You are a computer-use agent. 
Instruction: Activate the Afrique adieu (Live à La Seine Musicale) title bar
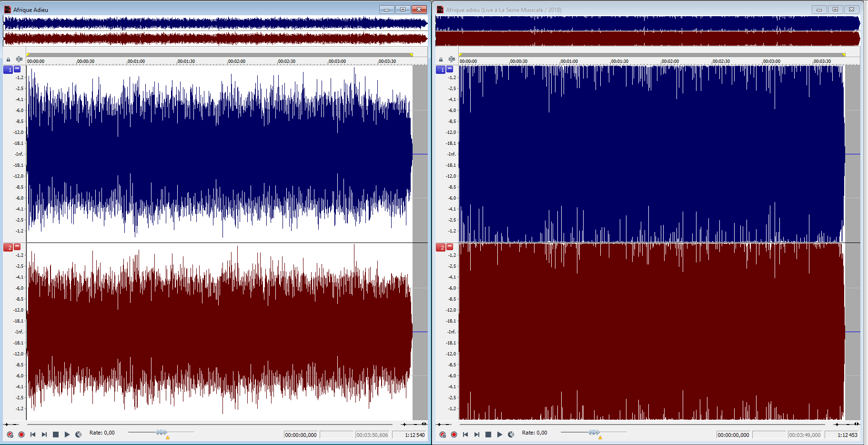pyautogui.click(x=619, y=10)
